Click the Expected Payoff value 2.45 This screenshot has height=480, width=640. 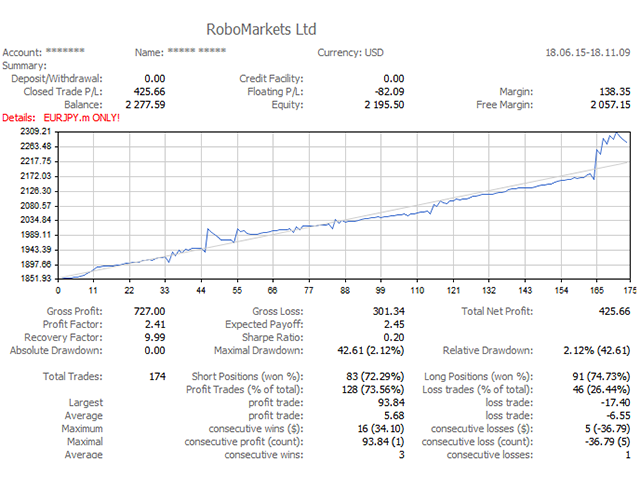(394, 324)
